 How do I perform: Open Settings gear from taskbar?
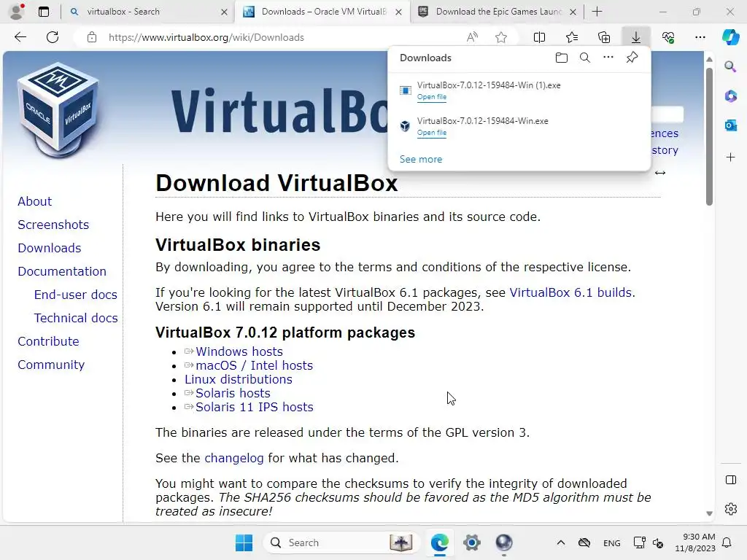click(472, 542)
